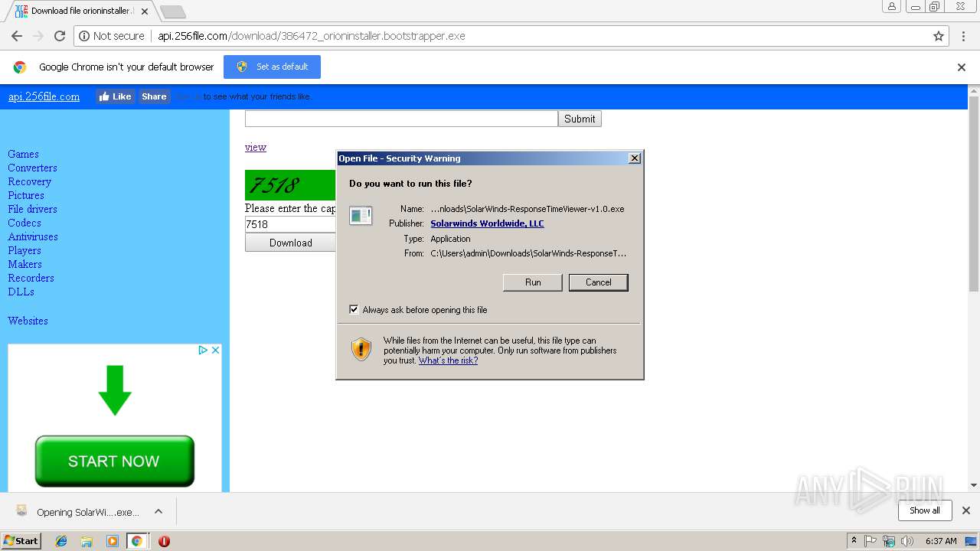Reload the current page

tap(60, 36)
